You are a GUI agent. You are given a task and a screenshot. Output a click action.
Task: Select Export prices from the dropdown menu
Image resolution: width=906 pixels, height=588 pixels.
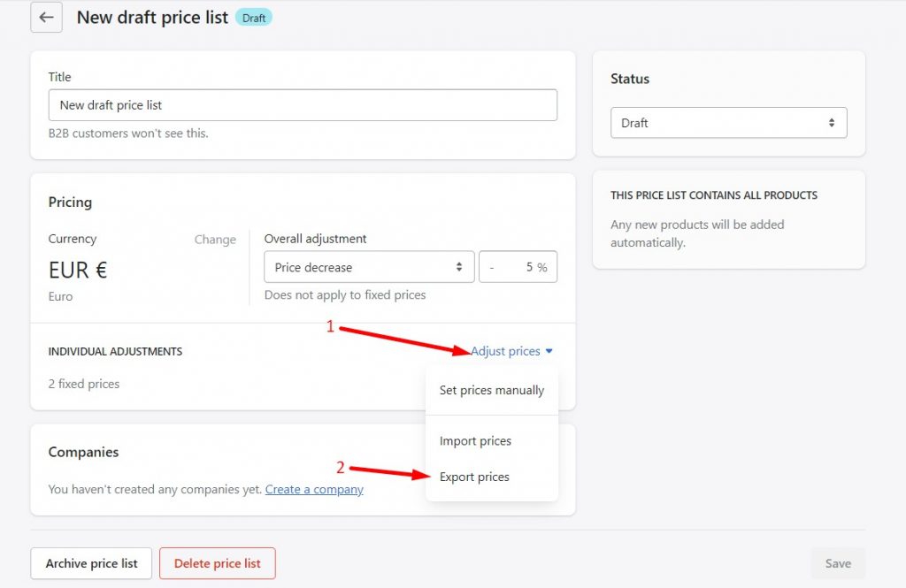pos(475,477)
